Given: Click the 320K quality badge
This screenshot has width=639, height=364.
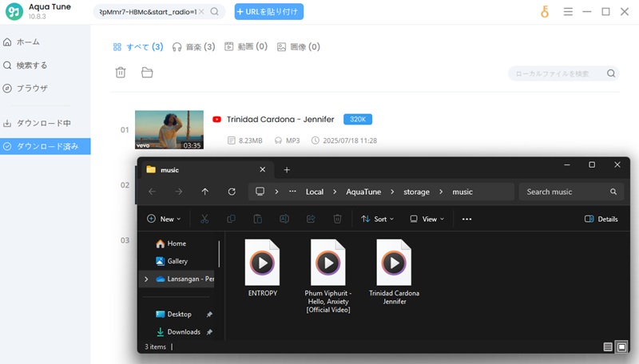Looking at the screenshot, I should coord(358,119).
